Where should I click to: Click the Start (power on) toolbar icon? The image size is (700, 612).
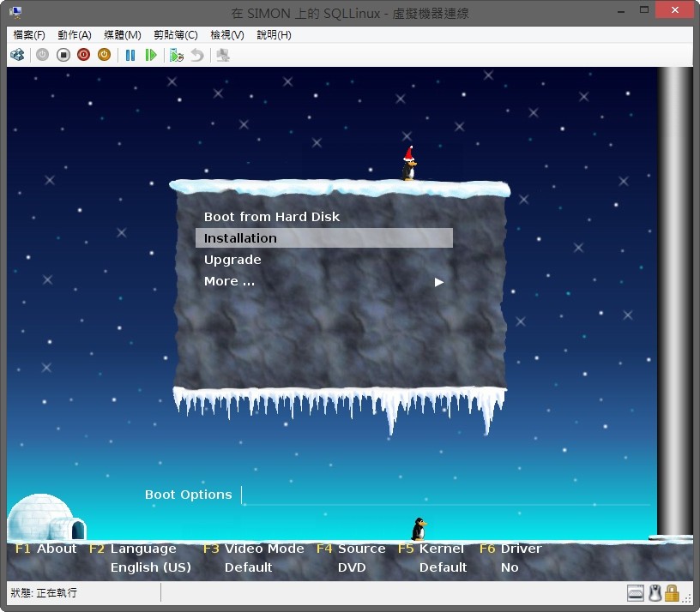click(x=42, y=55)
